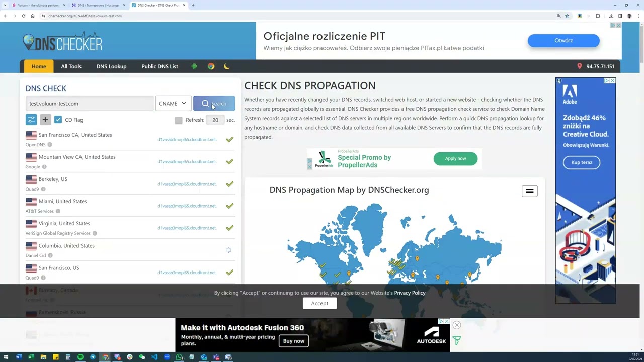644x362 pixels.
Task: Close the top PIT advertisement
Action: point(618,25)
